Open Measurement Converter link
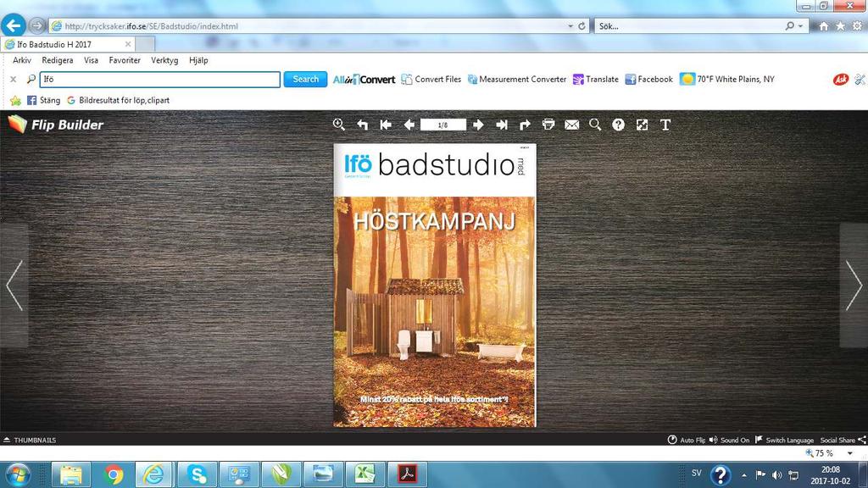The image size is (868, 488). click(517, 80)
